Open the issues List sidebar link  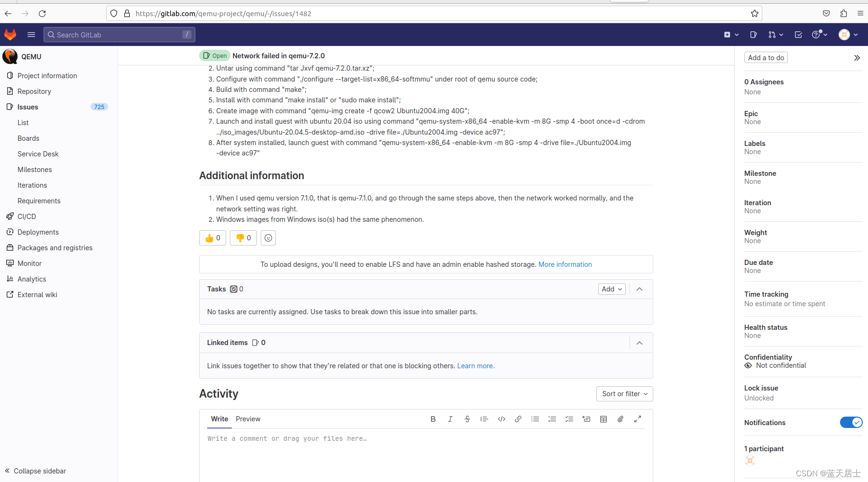[x=23, y=123]
